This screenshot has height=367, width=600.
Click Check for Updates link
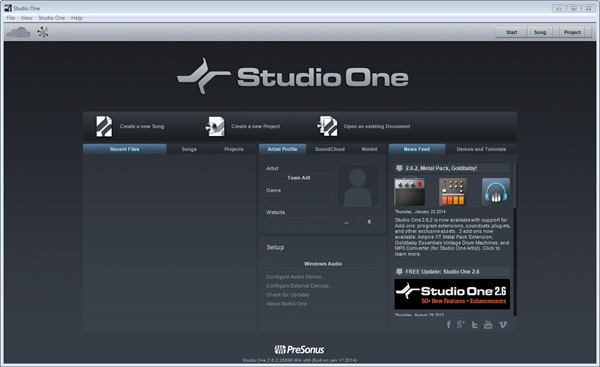288,295
